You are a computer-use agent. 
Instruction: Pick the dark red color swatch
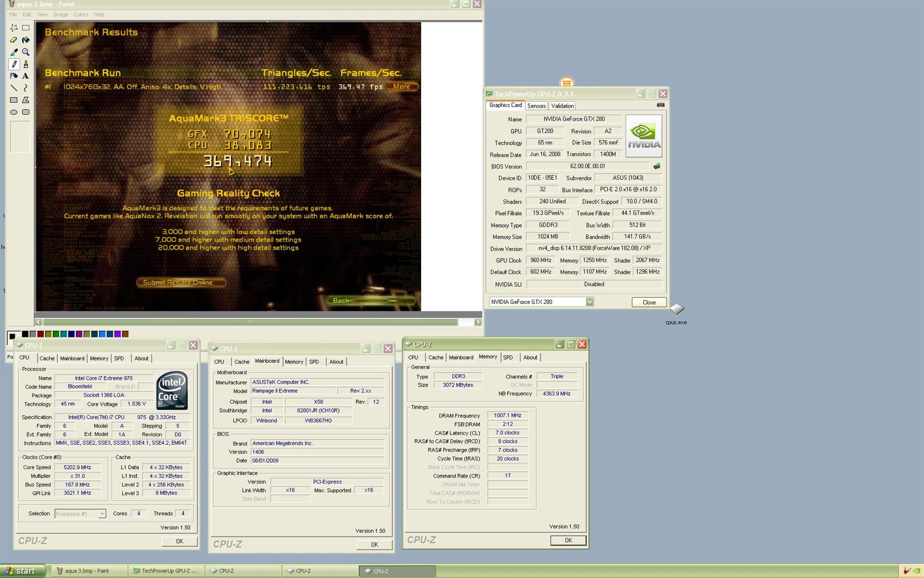pyautogui.click(x=40, y=334)
